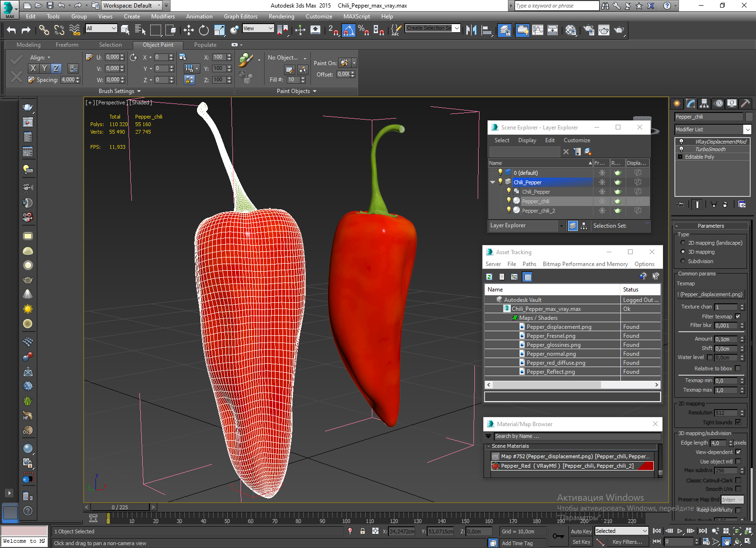The image size is (756, 548).
Task: Toggle the Percent Snap tool
Action: (x=363, y=30)
